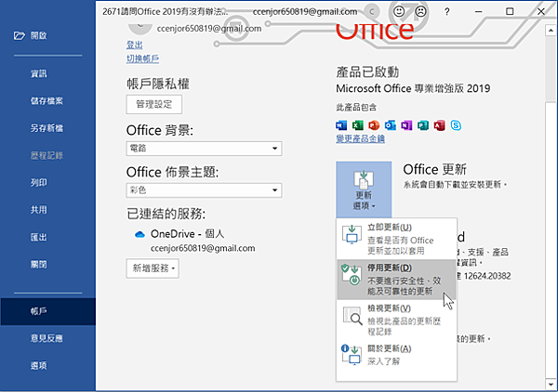Open 選項 in the backstage sidebar
The image size is (558, 392).
47,365
